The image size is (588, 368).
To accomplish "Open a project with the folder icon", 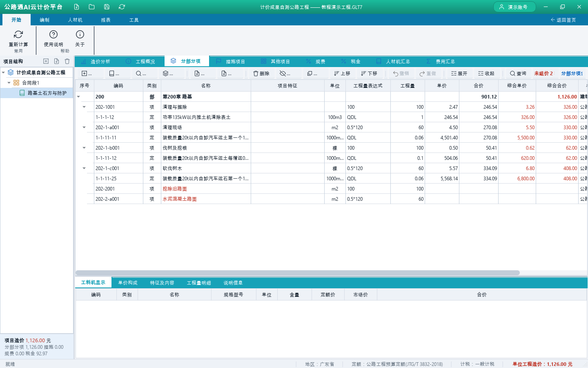I will (91, 7).
